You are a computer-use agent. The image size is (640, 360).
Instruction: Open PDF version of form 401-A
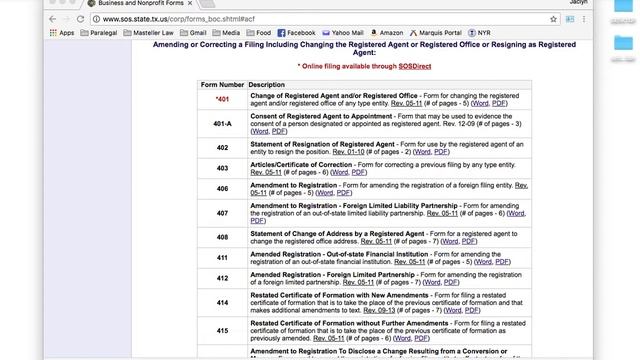click(x=278, y=131)
